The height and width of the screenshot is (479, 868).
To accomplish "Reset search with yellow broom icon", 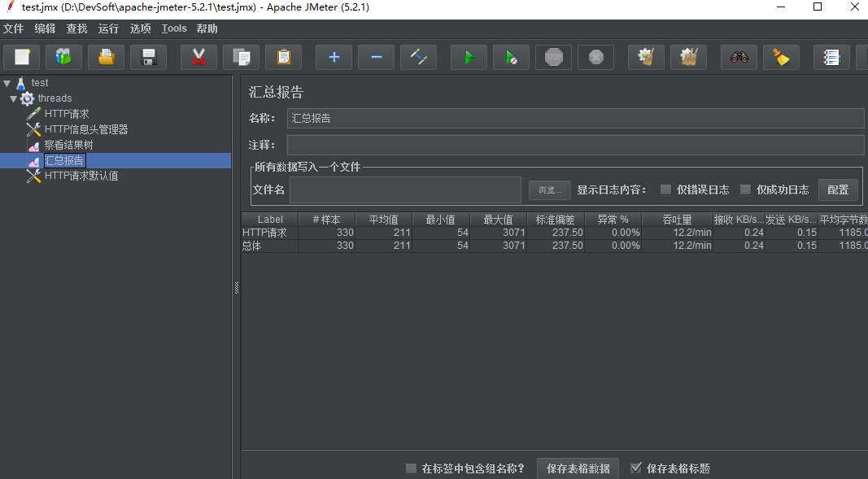I will 781,57.
